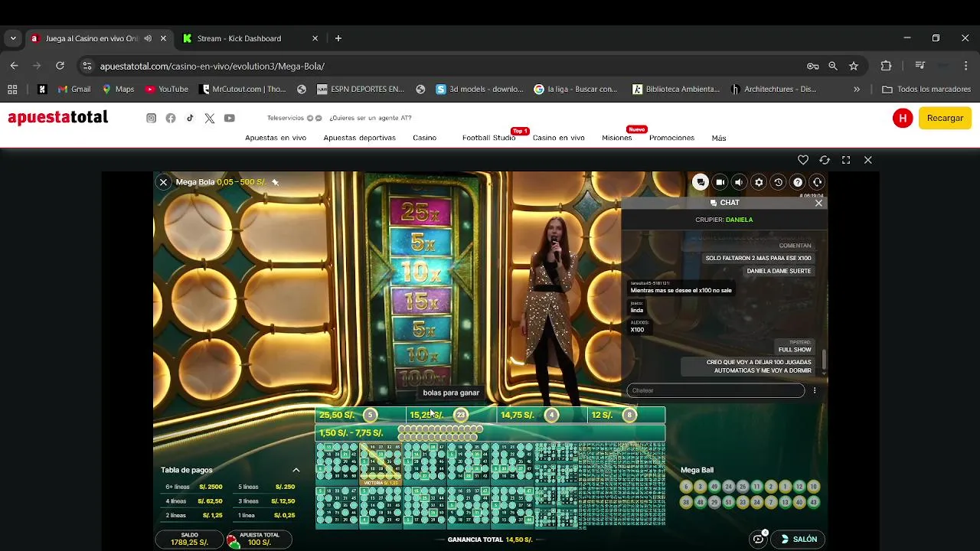Reload the game with refresh arrows icon
Screen dimensions: 980x551
[x=825, y=160]
